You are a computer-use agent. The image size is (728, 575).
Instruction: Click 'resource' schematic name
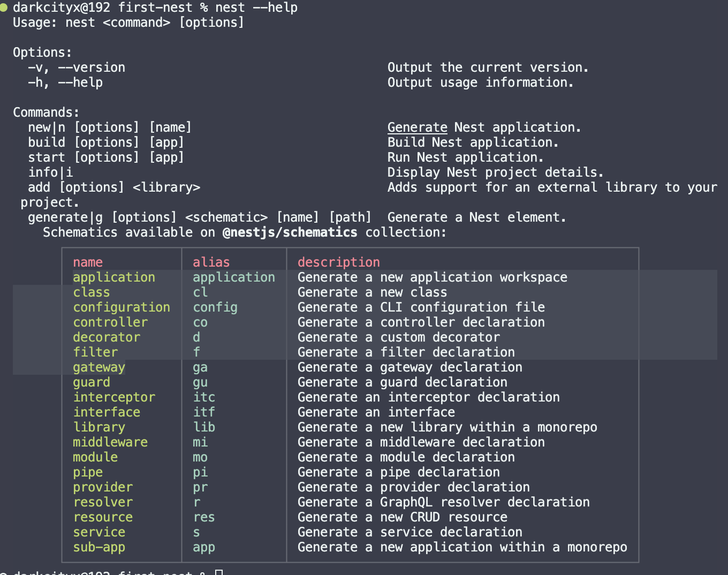click(103, 517)
